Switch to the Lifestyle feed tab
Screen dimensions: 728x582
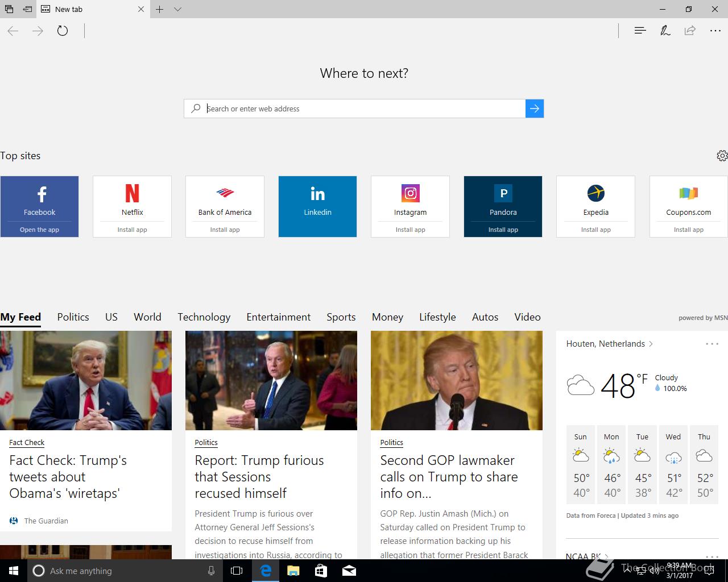pos(437,317)
